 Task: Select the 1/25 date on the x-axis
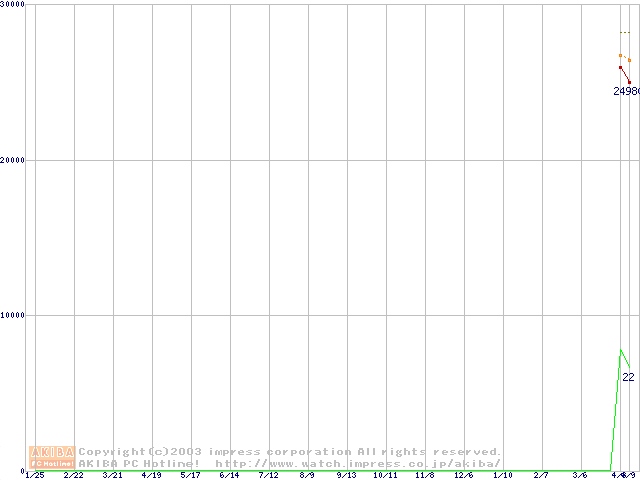pos(34,475)
